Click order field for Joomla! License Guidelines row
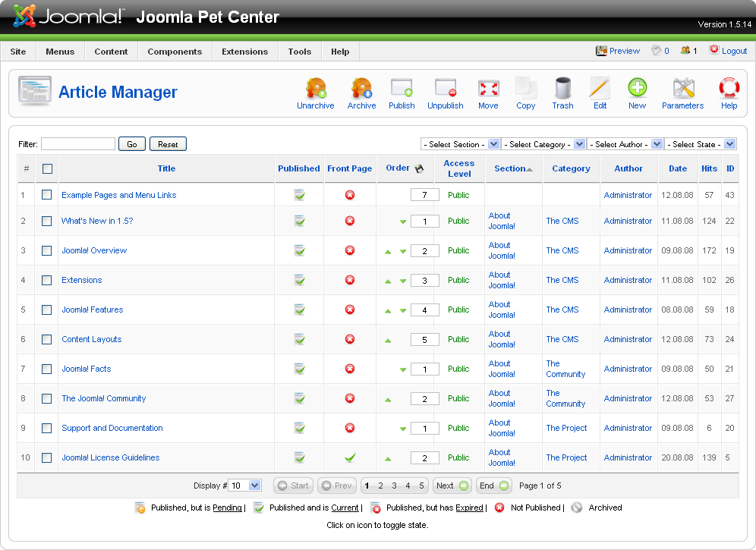The height and width of the screenshot is (550, 756). click(x=425, y=458)
